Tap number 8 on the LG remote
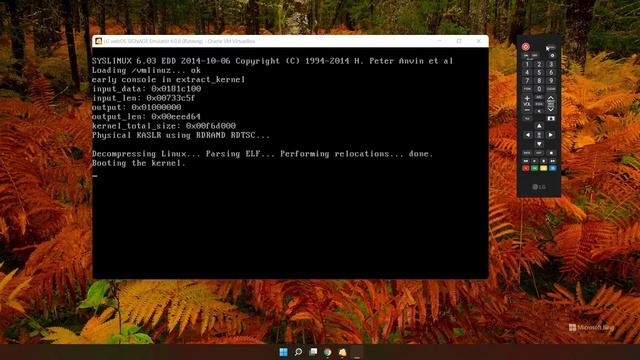 pyautogui.click(x=539, y=80)
